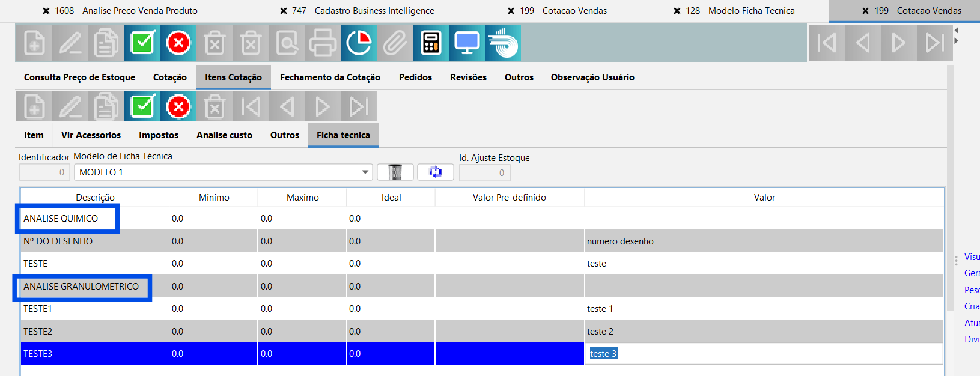Select the Impostos sub-tab
Image resolution: width=980 pixels, height=376 pixels.
click(x=159, y=135)
